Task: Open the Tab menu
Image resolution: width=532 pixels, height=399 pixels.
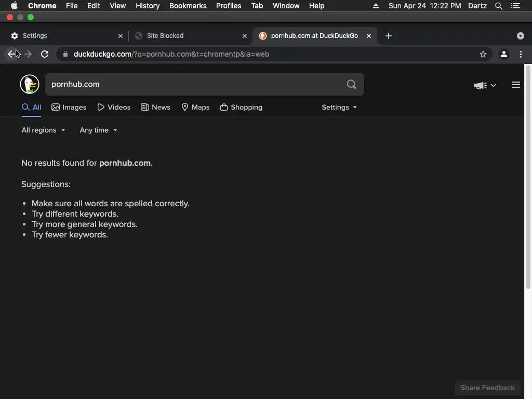Action: 257,6
